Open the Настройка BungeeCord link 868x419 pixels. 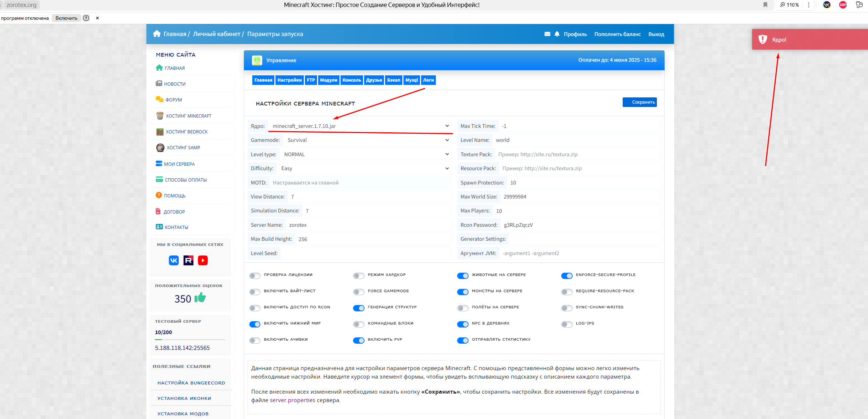tap(191, 383)
